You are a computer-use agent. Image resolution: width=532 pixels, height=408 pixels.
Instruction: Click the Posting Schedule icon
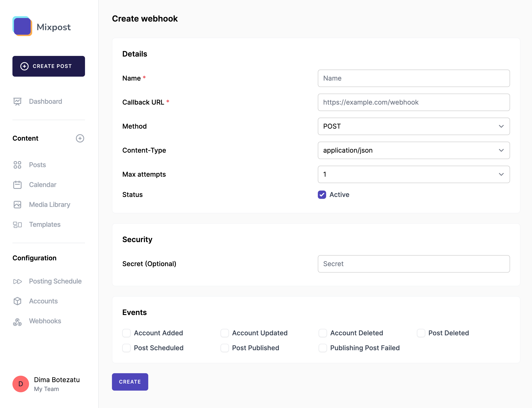(17, 281)
